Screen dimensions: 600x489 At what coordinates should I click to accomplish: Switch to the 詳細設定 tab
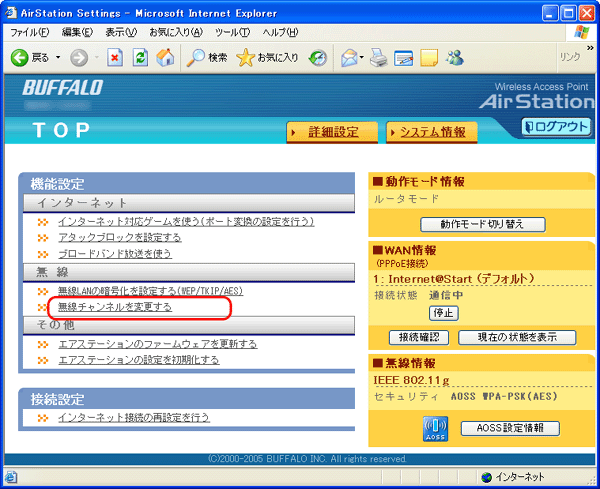click(332, 132)
